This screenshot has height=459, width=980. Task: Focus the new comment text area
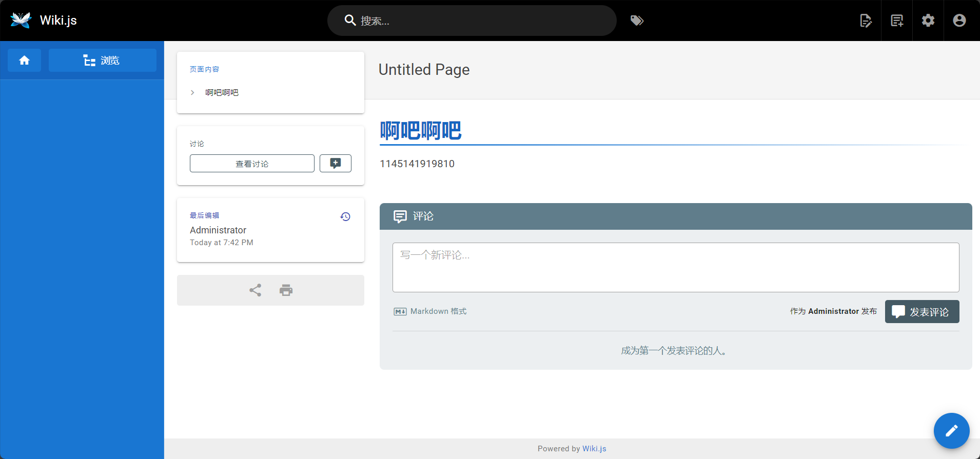point(675,267)
